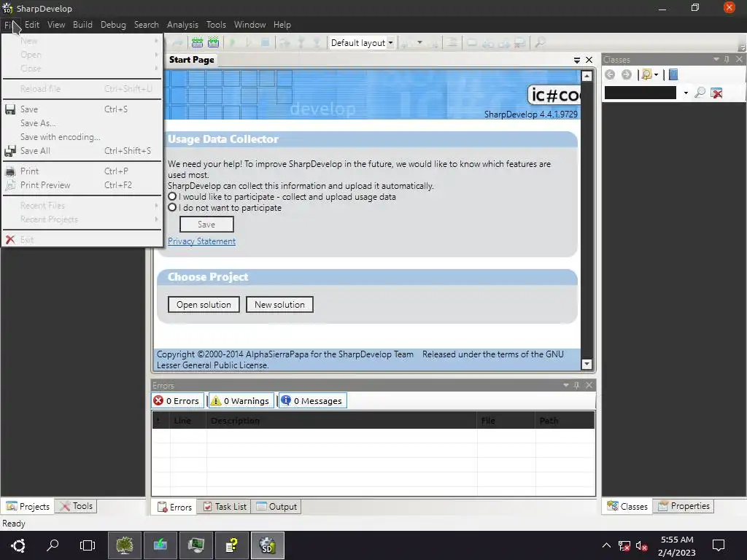Switch to the Tools tab
Image resolution: width=747 pixels, height=560 pixels.
[x=76, y=506]
